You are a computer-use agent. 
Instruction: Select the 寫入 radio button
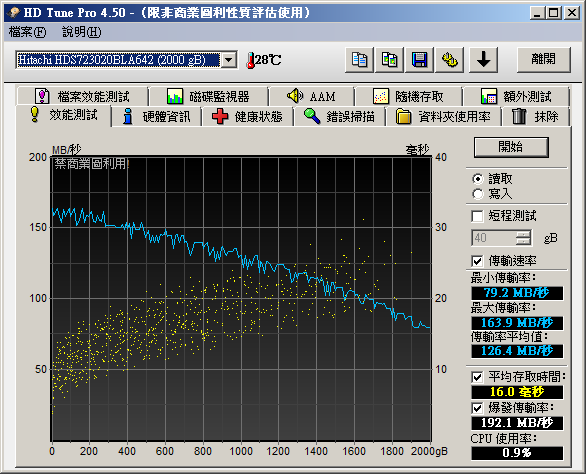point(477,194)
